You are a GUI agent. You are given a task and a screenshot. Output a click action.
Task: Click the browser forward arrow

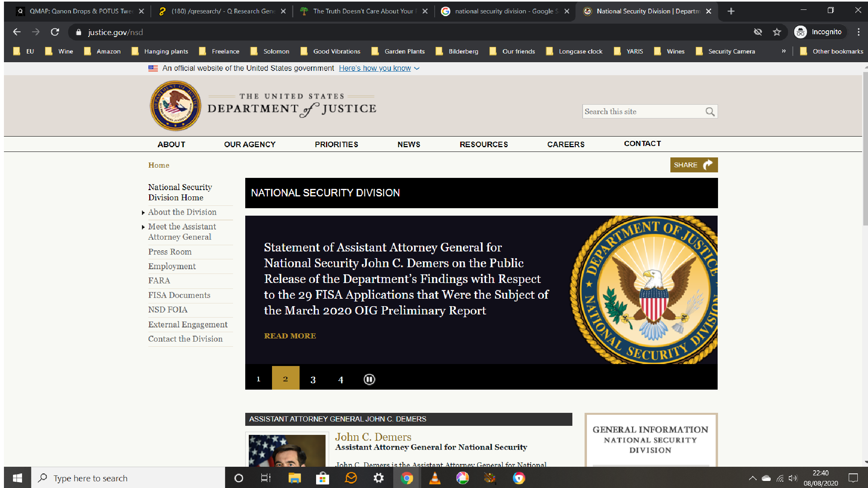coord(36,32)
